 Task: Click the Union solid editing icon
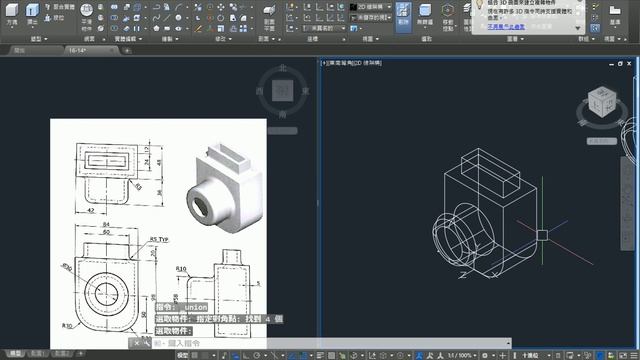pos(114,7)
